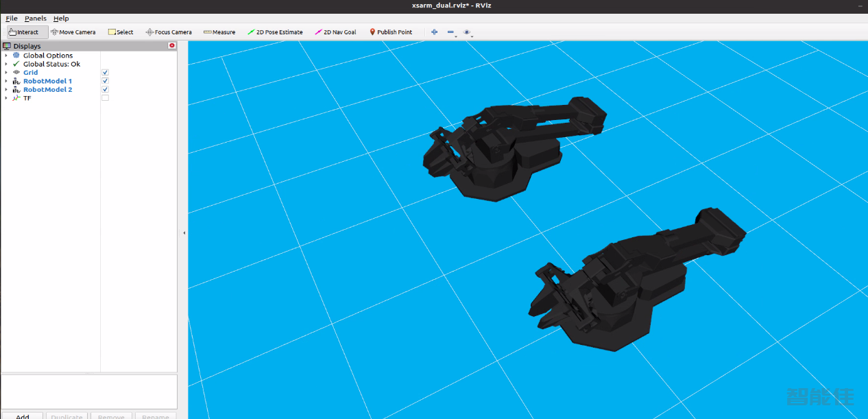Choose the Publish Point tool
868x419 pixels.
pos(391,32)
